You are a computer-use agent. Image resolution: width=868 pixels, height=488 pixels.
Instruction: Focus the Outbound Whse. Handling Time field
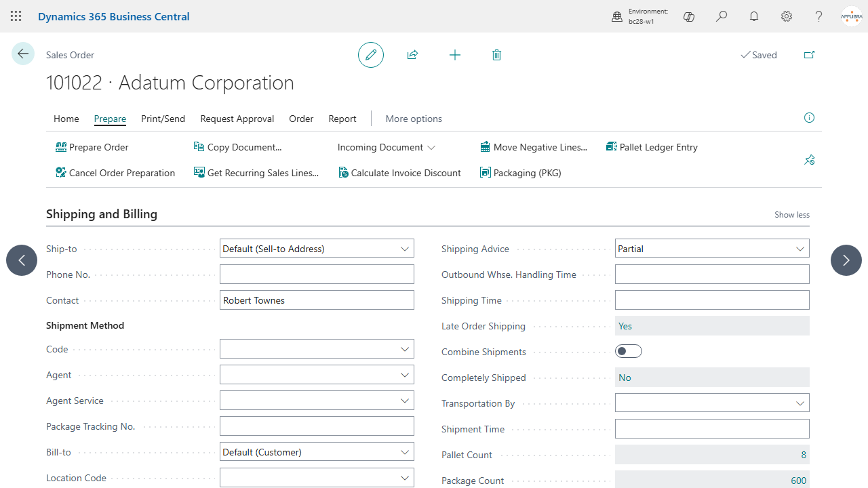coord(712,274)
